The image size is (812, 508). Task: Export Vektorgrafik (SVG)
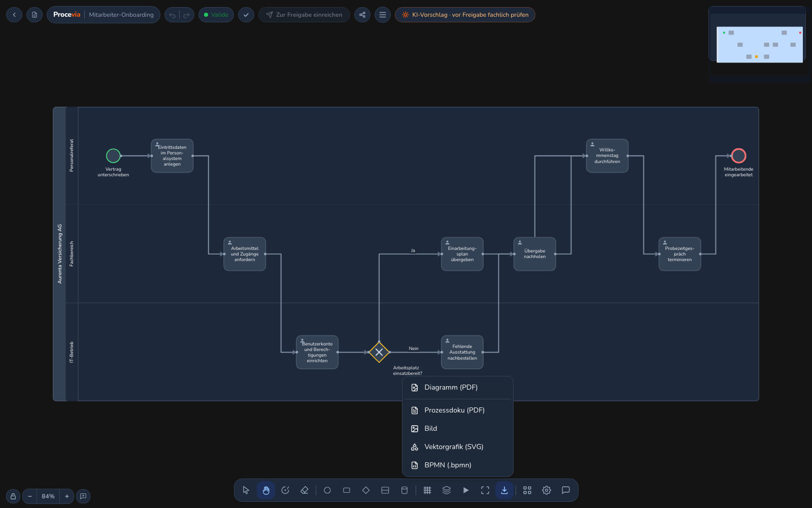click(458, 447)
